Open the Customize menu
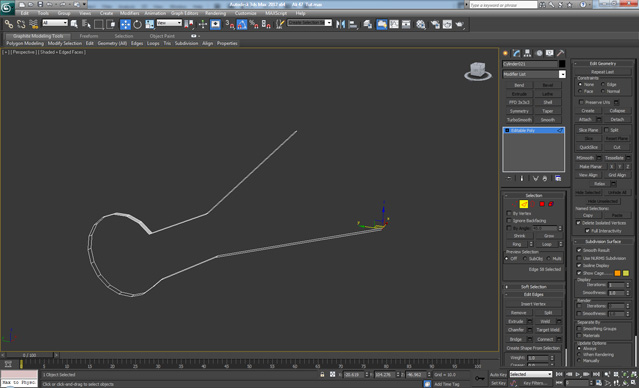 click(x=245, y=13)
